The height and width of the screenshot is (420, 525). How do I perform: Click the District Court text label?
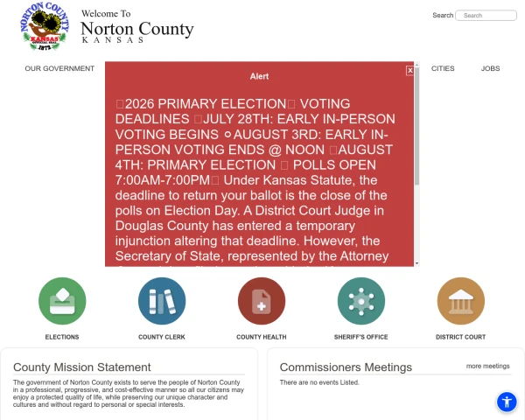click(x=461, y=337)
